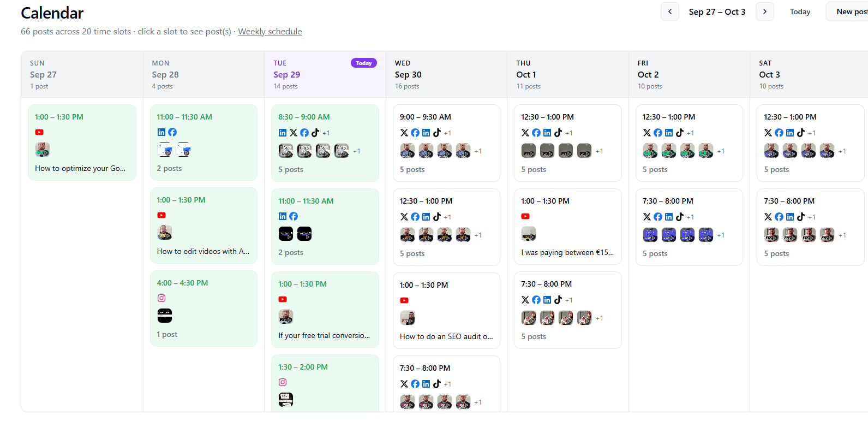Click LinkedIn icon in Monday 11:00 AM slot
The width and height of the screenshot is (868, 421).
coord(161,132)
